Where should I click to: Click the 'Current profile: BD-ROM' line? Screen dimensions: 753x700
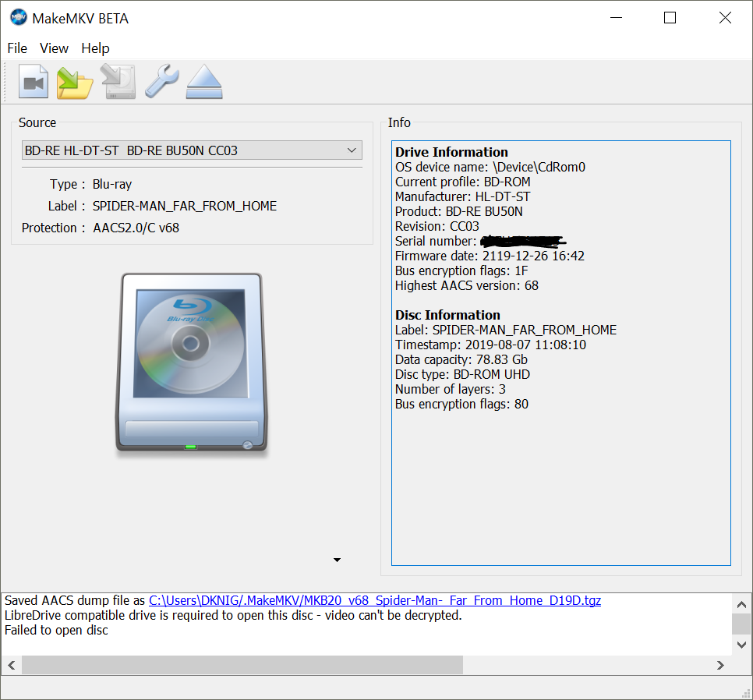pos(463,182)
